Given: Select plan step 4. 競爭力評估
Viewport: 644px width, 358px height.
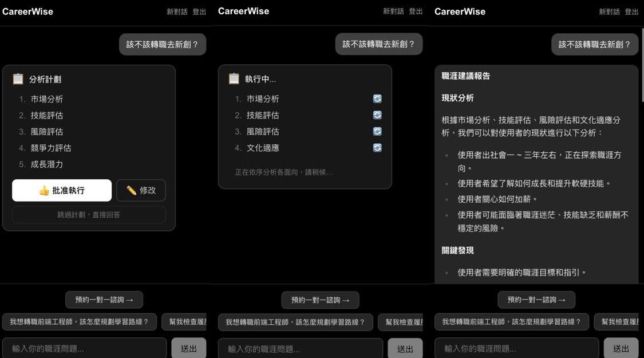Looking at the screenshot, I should coord(45,148).
